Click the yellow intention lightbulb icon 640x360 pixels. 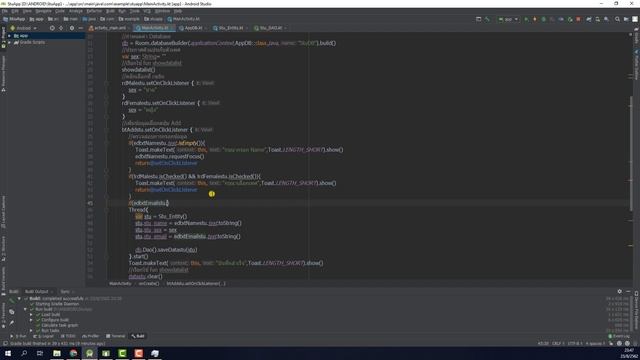211,194
